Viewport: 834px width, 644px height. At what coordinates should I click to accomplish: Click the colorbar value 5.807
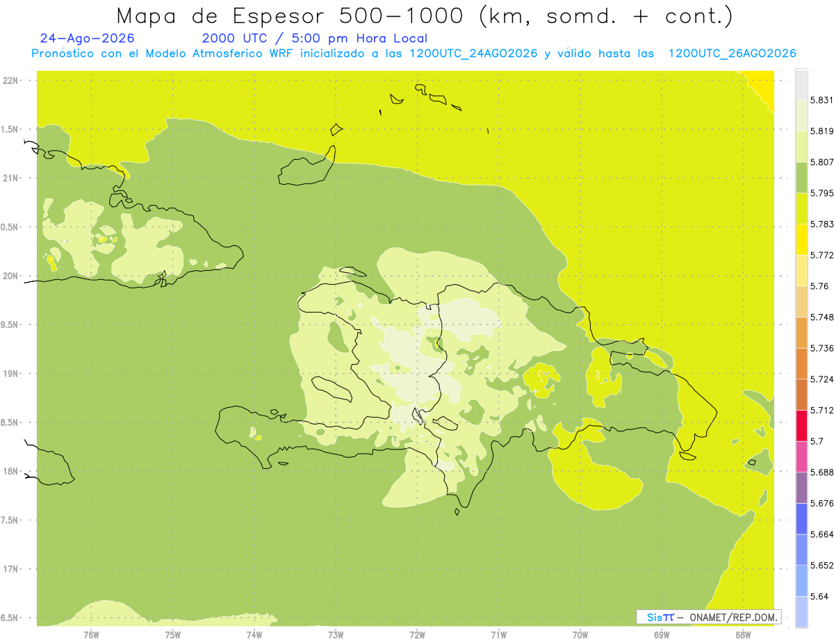click(x=822, y=162)
